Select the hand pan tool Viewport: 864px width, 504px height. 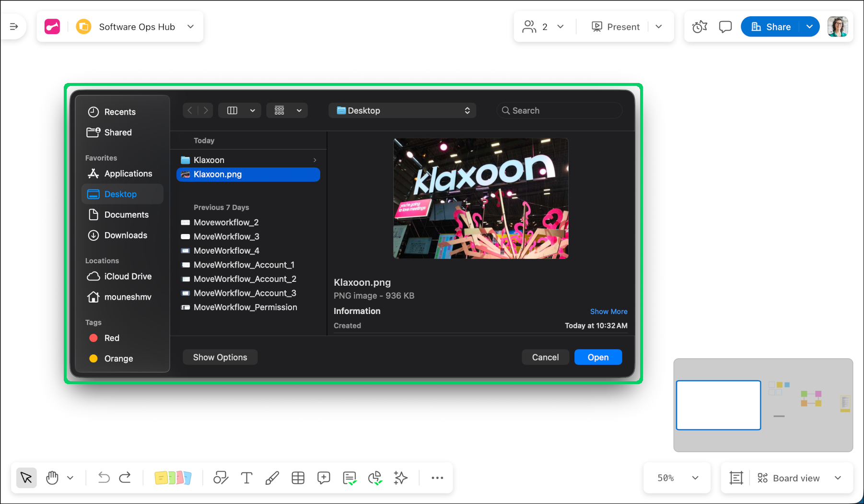pyautogui.click(x=52, y=478)
